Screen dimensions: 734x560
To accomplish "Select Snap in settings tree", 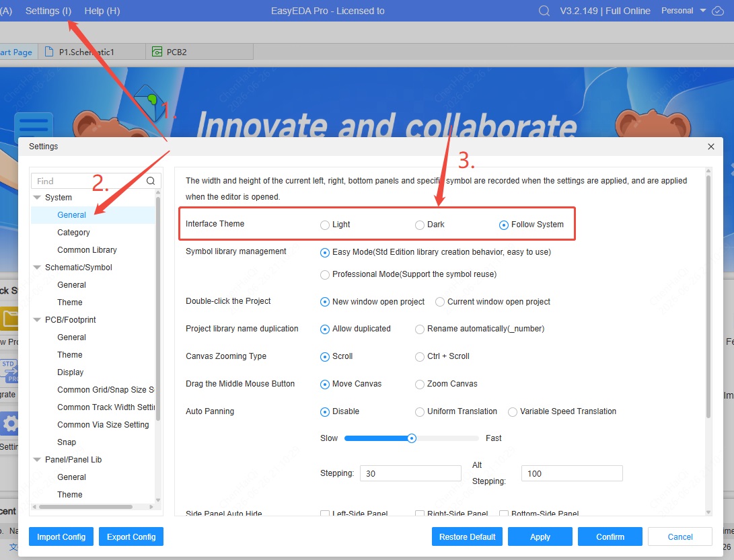I will (67, 442).
